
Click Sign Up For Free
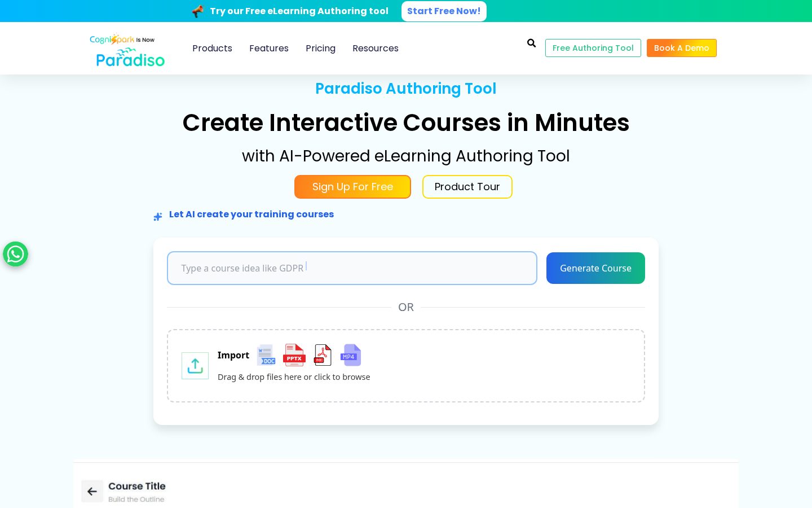point(352,187)
